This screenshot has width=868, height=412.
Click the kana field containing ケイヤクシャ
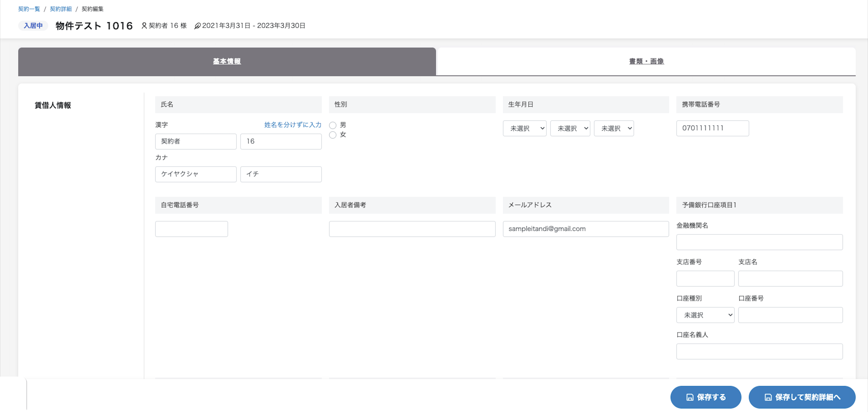[x=196, y=174]
